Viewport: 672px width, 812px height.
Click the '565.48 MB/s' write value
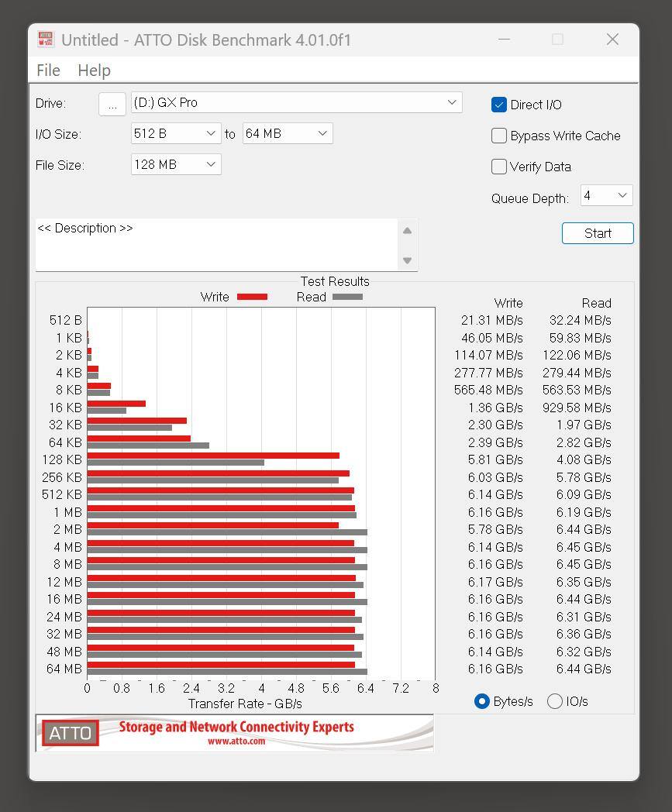pos(488,390)
